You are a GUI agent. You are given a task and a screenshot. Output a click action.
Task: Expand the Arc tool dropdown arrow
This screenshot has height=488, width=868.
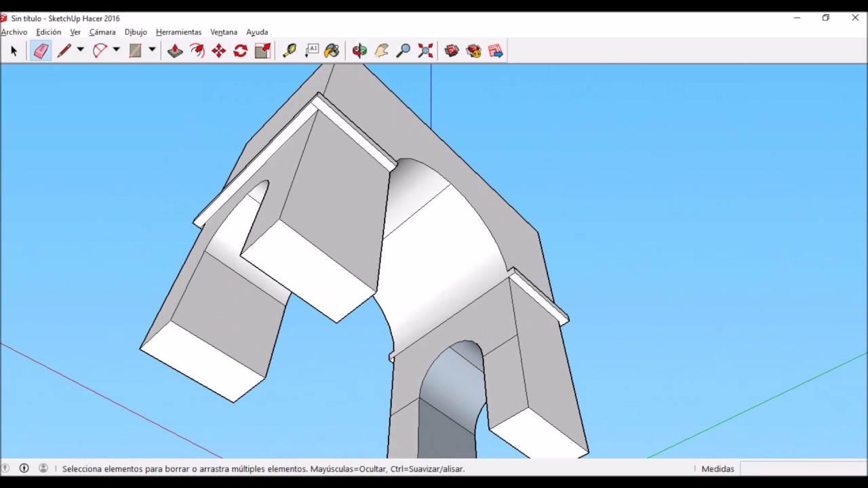click(116, 50)
